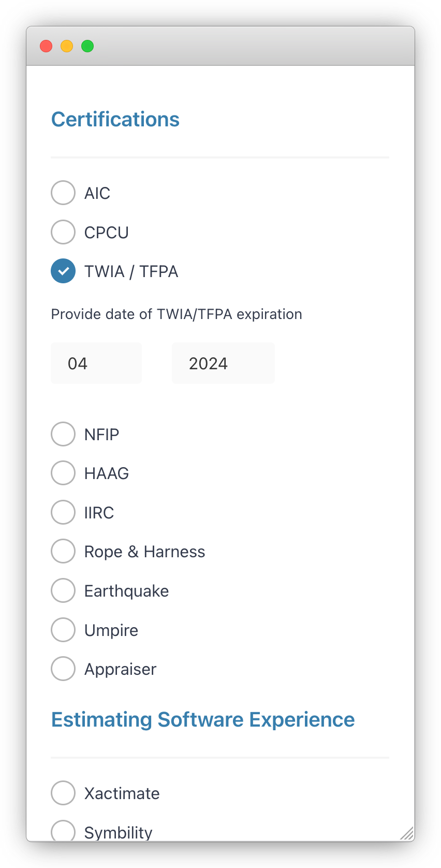Click the Certifications section heading
This screenshot has height=868, width=441.
(115, 120)
